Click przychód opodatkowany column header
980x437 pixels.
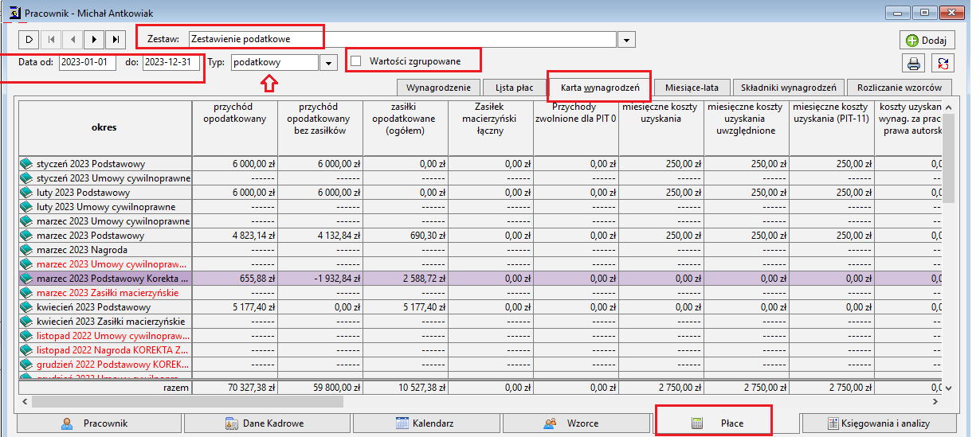click(234, 127)
